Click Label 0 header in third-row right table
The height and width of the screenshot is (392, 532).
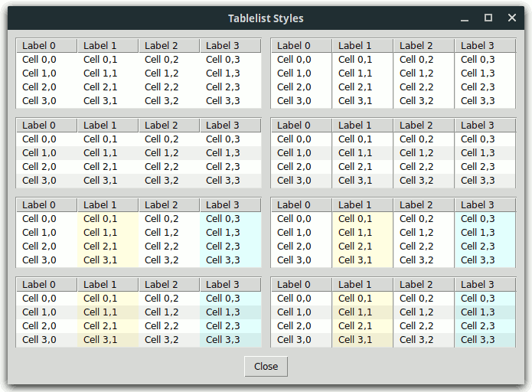click(x=294, y=205)
